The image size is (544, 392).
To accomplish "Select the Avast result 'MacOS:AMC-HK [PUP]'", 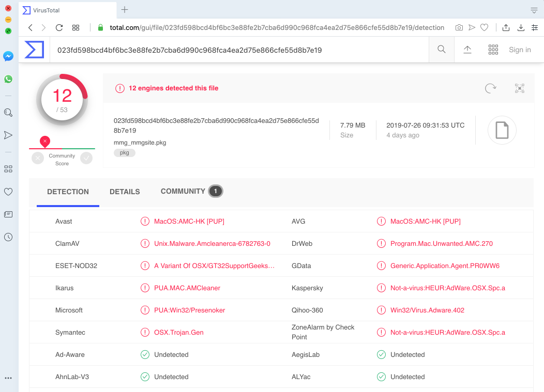I will 189,221.
